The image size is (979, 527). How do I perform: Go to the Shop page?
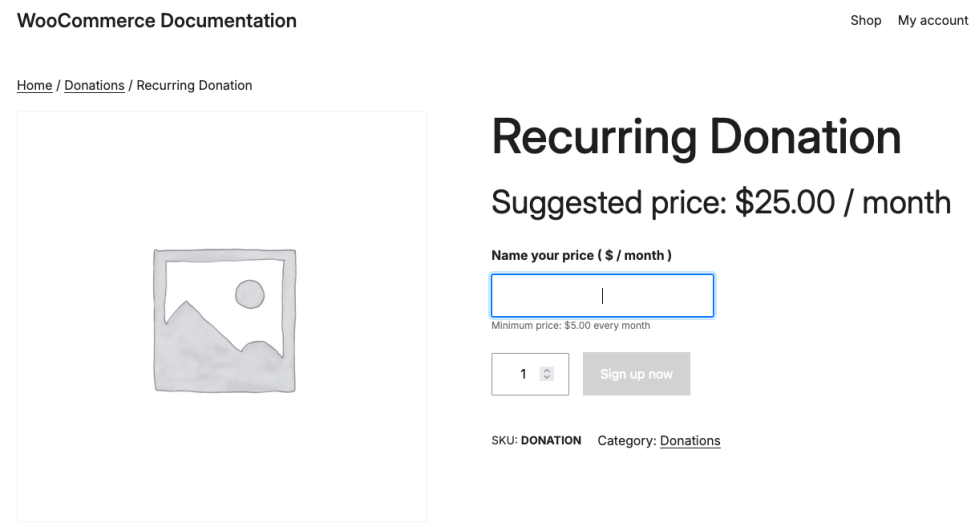point(865,20)
